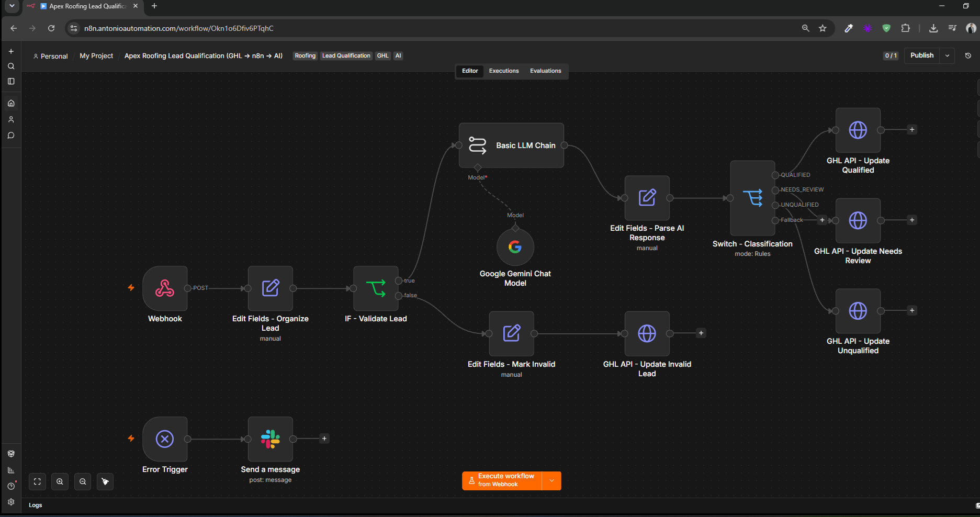Open GHL API - Update Unqualified node
980x517 pixels.
(x=858, y=311)
